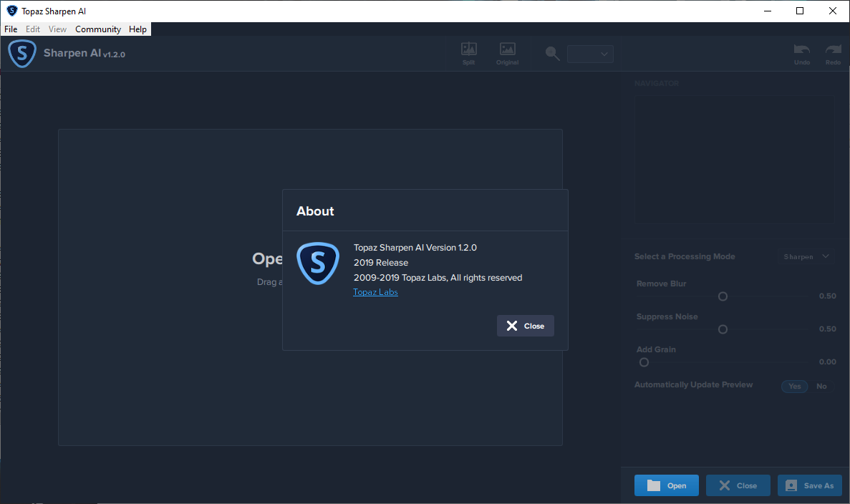Expand the zoom level dropdown
This screenshot has width=850, height=504.
coord(590,54)
